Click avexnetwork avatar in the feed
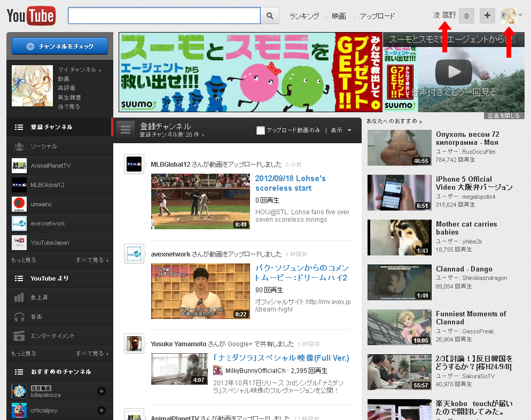Viewport: 531px width, 420px height. click(x=134, y=254)
